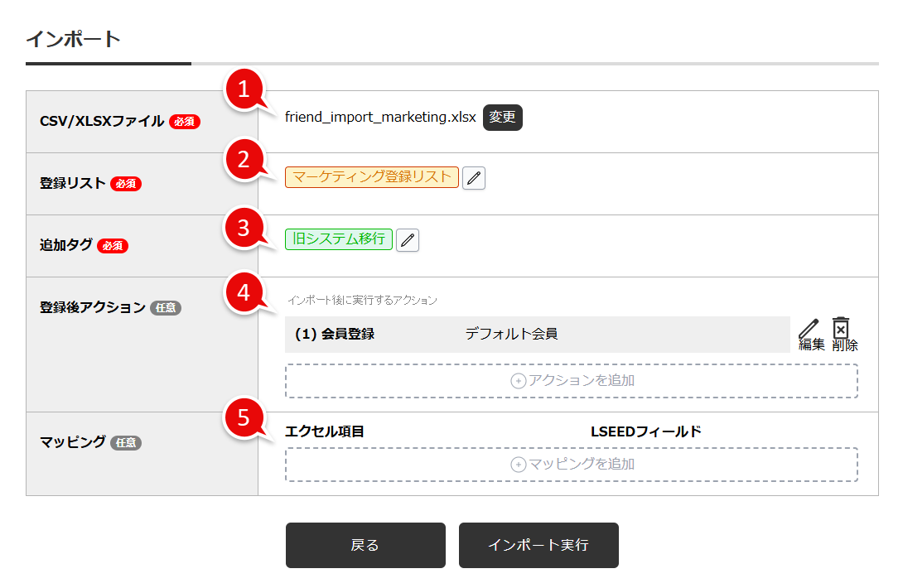903x588 pixels.
Task: Execute import with the インポート実行 button
Action: point(538,545)
